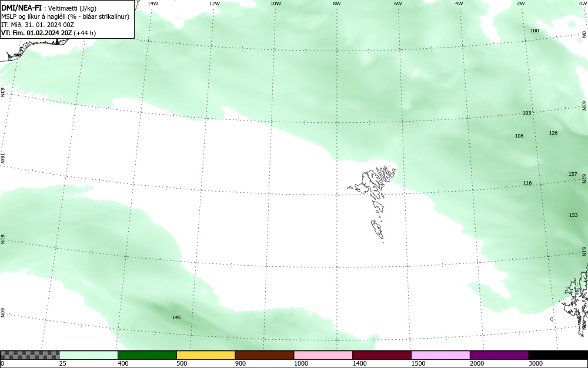Click the CAPE value 126
Screen dimensions: 588x368
pyautogui.click(x=553, y=133)
